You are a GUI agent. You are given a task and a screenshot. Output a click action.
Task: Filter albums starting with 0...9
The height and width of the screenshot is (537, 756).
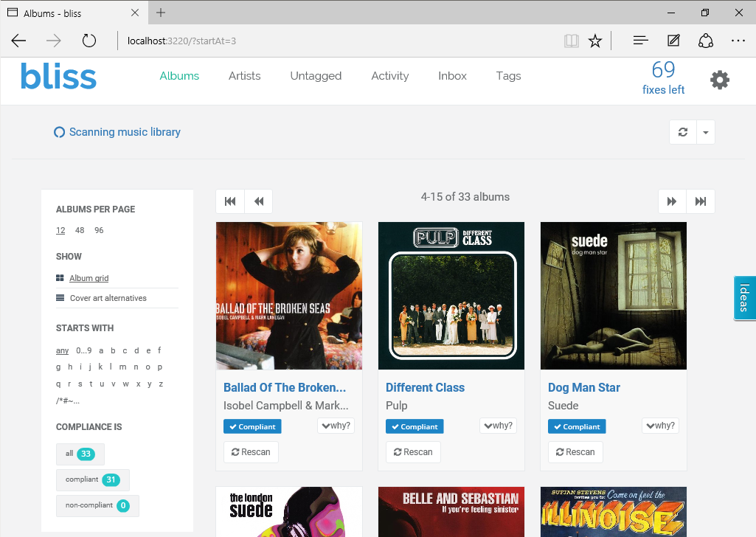tap(84, 350)
